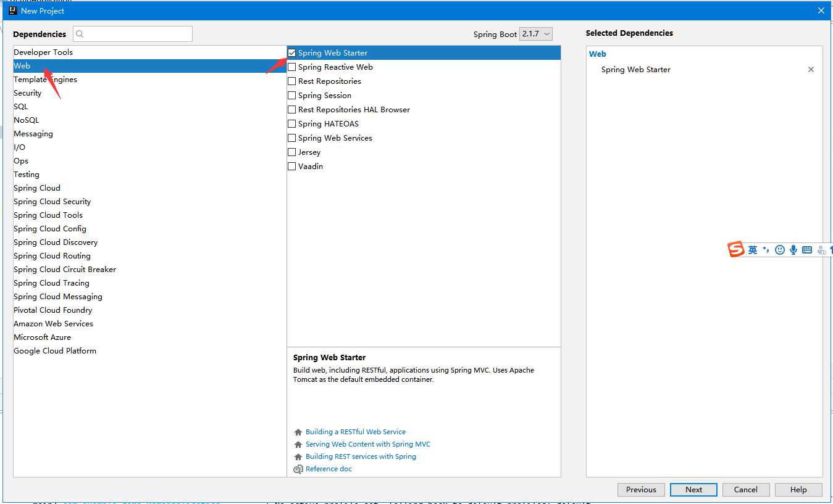Select the Spring Cloud Tools category

point(150,215)
